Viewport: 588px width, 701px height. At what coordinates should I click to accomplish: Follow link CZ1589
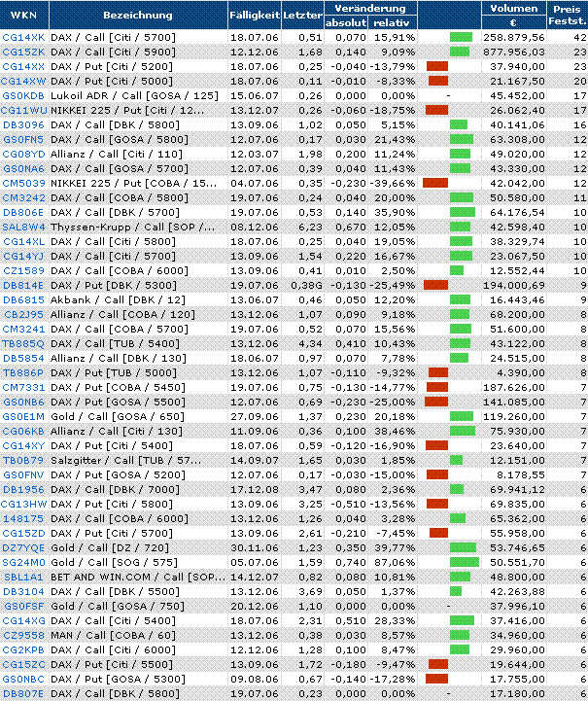[x=23, y=271]
